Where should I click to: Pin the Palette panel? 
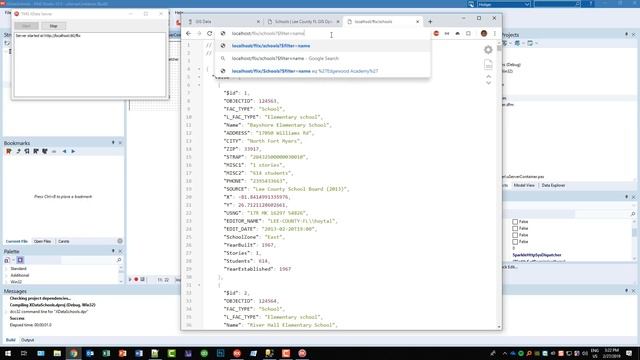(113, 251)
